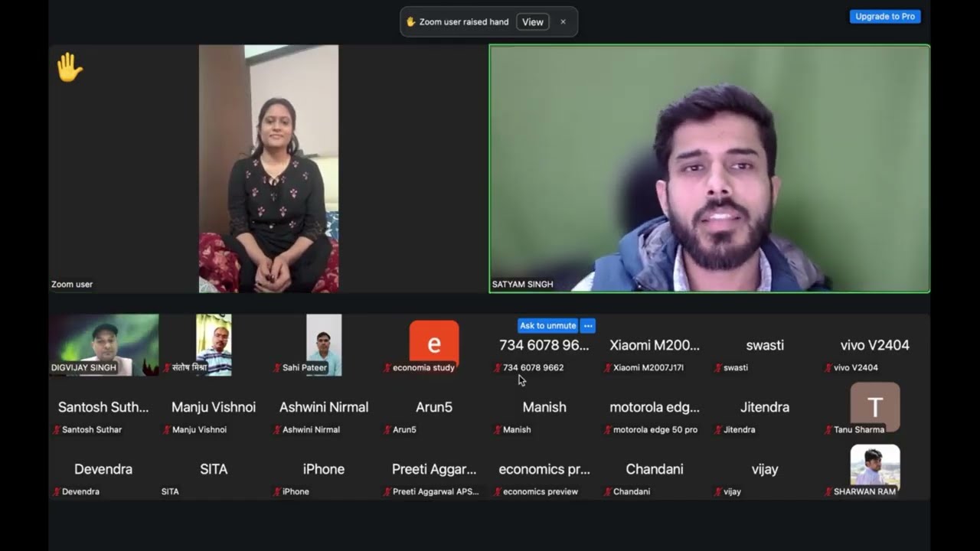
Task: Select संतोष मिश्रा participant thumbnail
Action: click(214, 345)
